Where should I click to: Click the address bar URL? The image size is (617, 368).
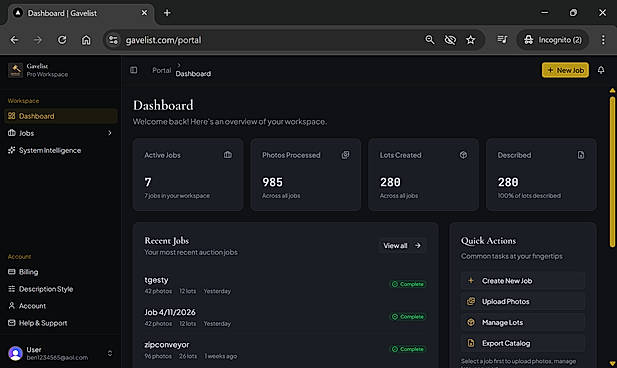pyautogui.click(x=163, y=40)
